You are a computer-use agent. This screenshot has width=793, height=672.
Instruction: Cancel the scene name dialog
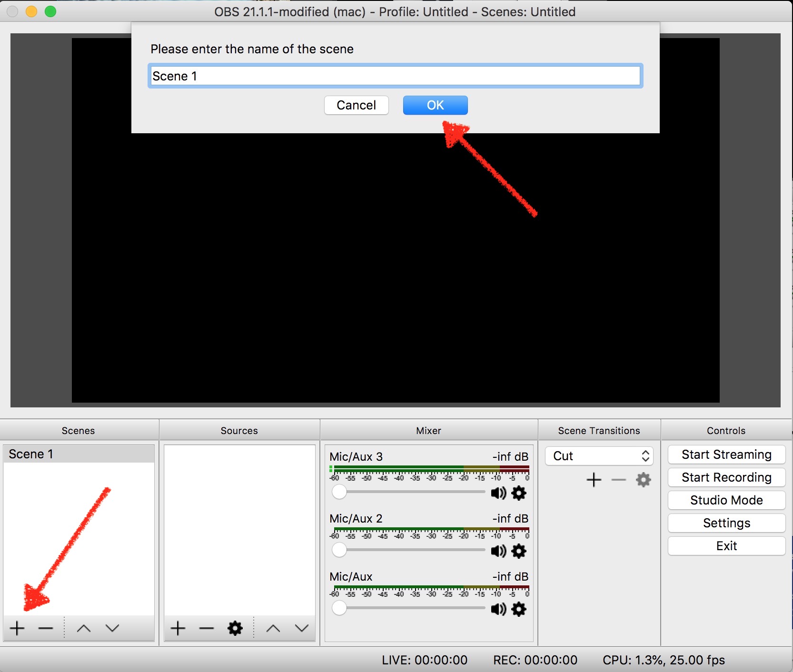[x=357, y=105]
